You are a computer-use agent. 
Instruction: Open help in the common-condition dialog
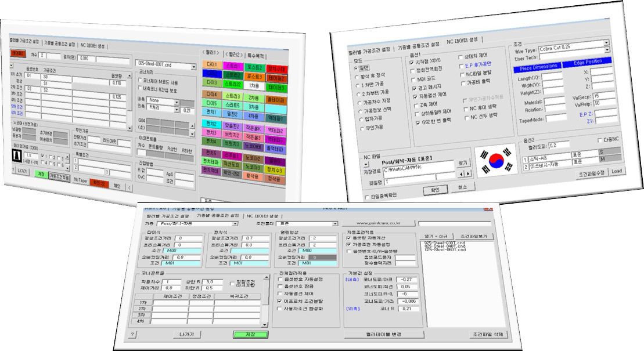(132, 335)
